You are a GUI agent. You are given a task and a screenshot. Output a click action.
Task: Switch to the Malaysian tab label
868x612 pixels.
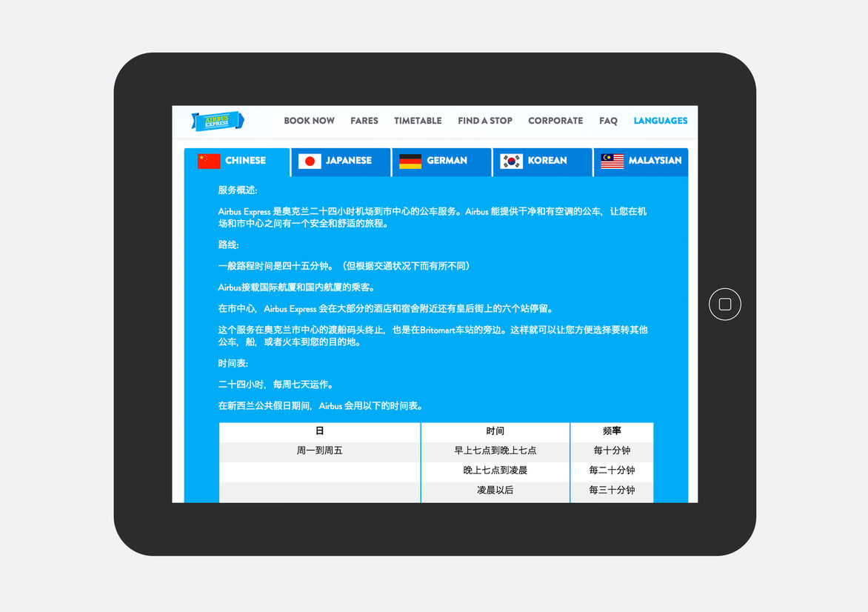pyautogui.click(x=655, y=161)
